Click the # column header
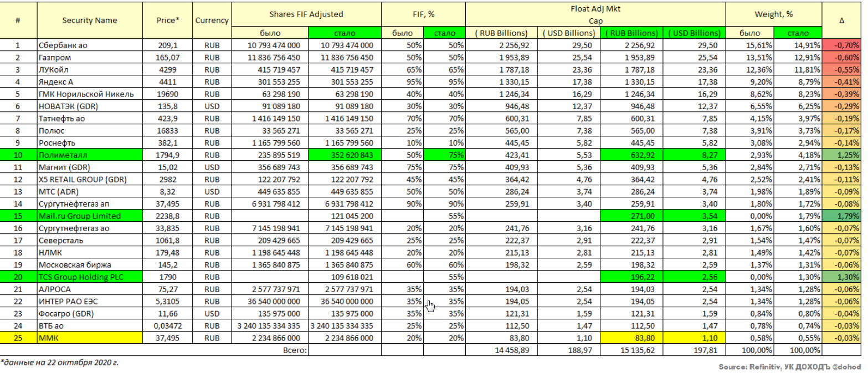The image size is (868, 382). [18, 21]
